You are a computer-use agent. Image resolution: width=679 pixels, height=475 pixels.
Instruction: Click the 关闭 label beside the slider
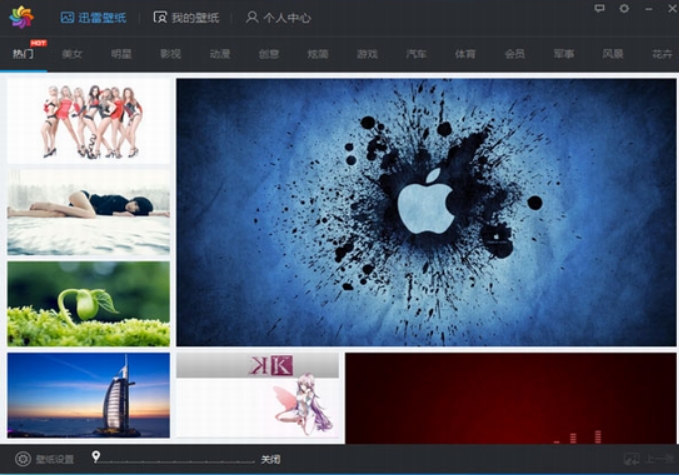270,460
